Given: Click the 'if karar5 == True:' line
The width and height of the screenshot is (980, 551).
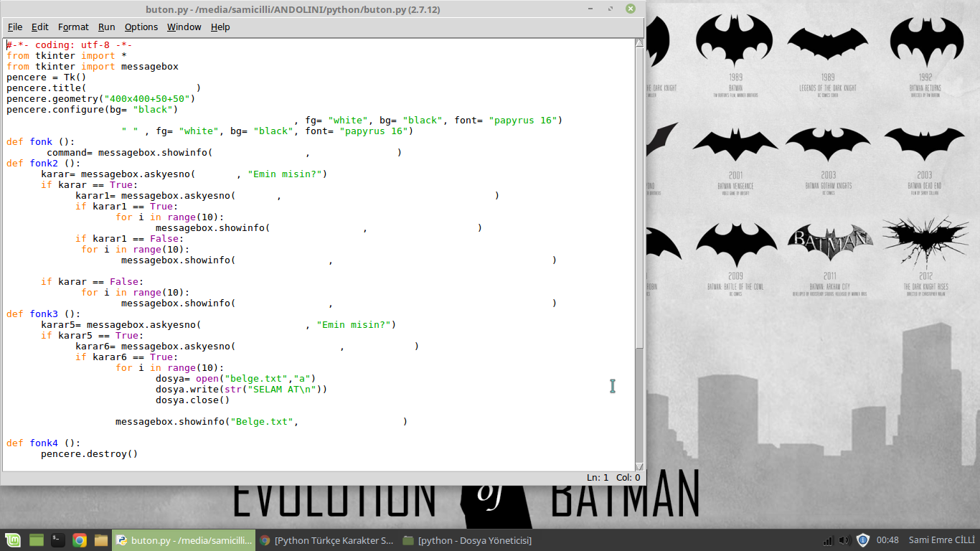Looking at the screenshot, I should (x=92, y=335).
